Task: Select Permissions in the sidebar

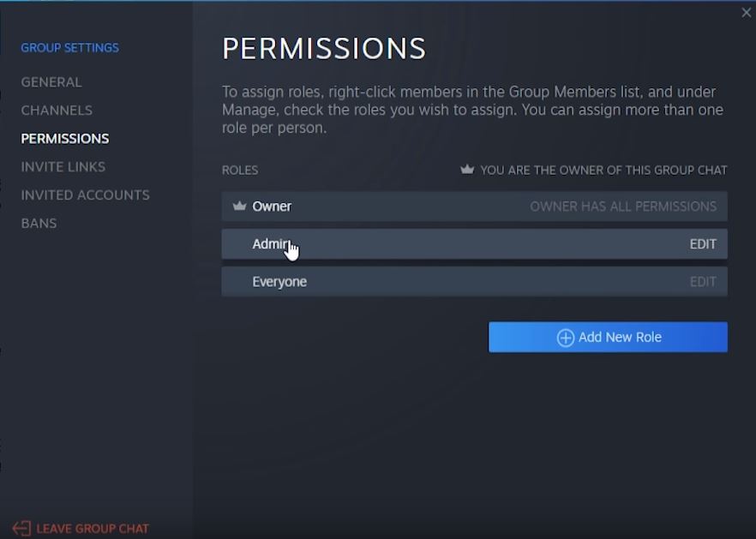Action: coord(65,139)
